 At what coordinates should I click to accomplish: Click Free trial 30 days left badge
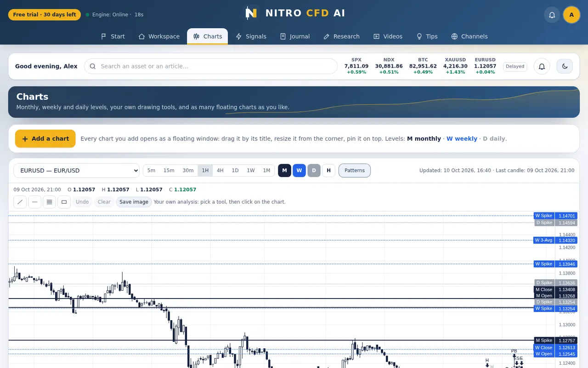(x=45, y=15)
